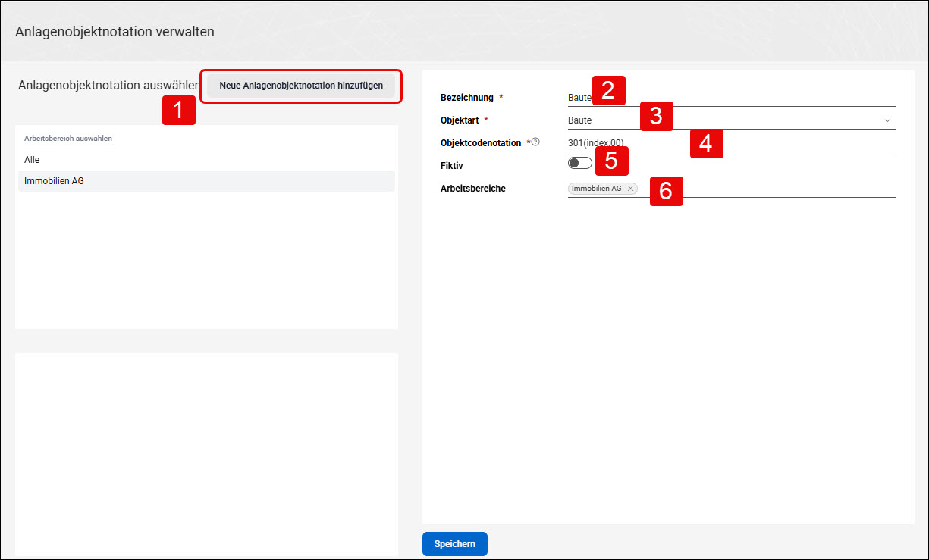Click the Objektcodenotation input field
The width and height of the screenshot is (929, 560).
tap(732, 142)
